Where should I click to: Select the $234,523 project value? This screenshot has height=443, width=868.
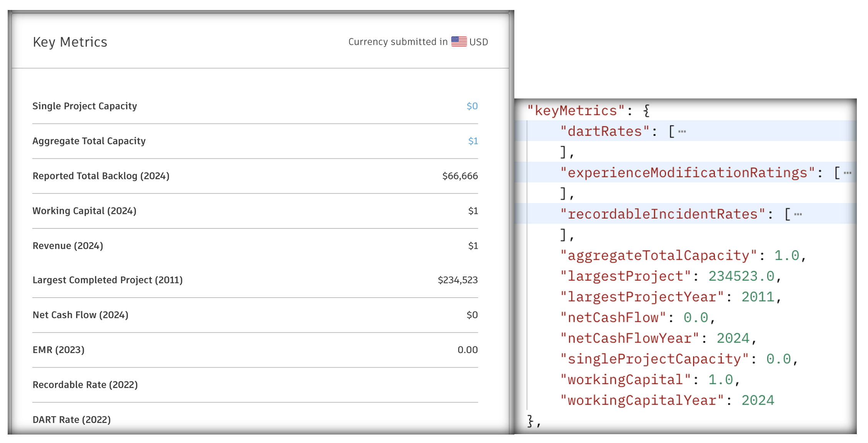(x=457, y=280)
